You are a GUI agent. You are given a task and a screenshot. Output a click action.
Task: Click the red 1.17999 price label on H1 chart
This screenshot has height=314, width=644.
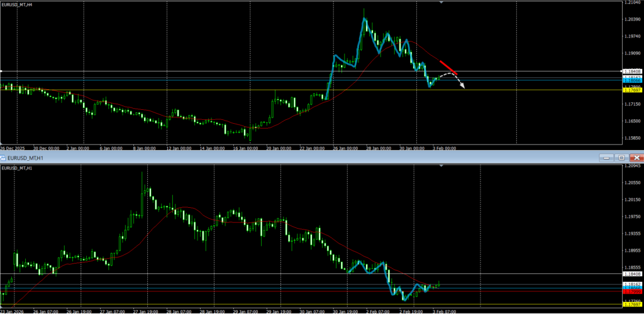pos(631,291)
